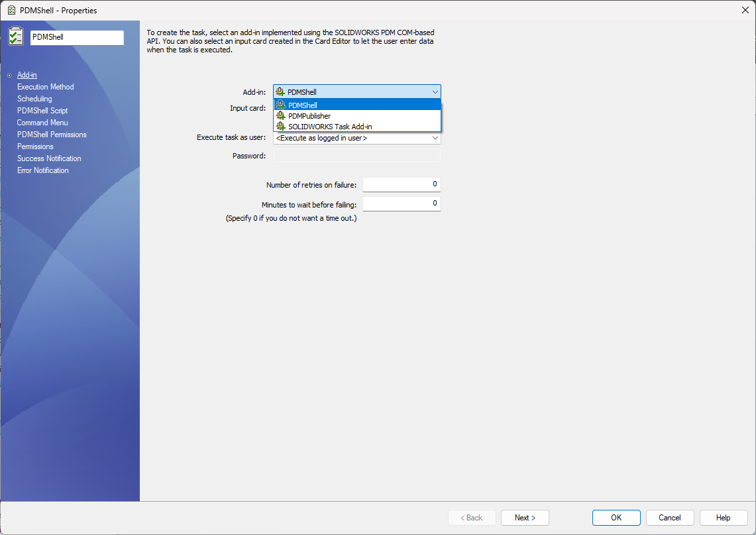Click the task clipboard icon beside name field

[15, 36]
